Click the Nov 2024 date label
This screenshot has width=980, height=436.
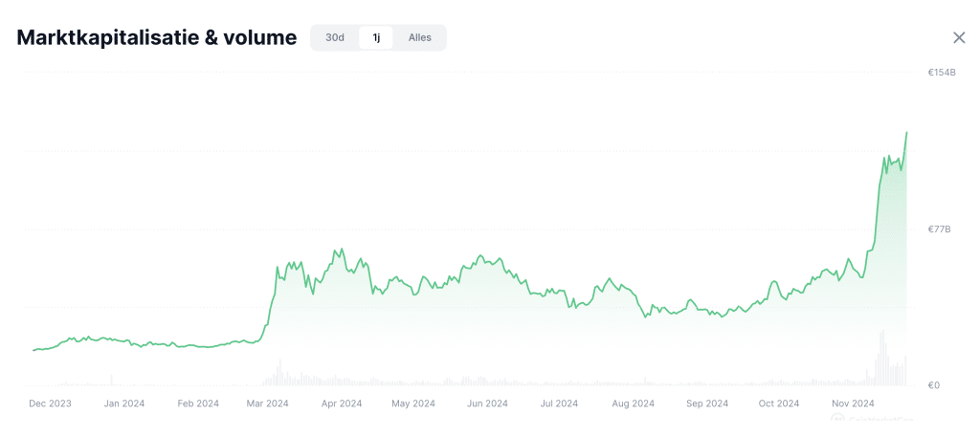click(x=853, y=403)
